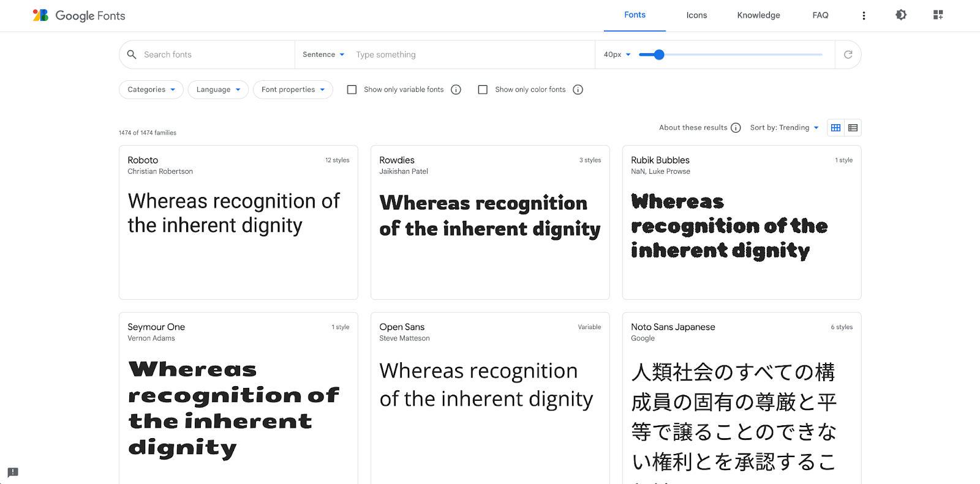
Task: Open the Noto Sans Japanese card
Action: (742, 398)
